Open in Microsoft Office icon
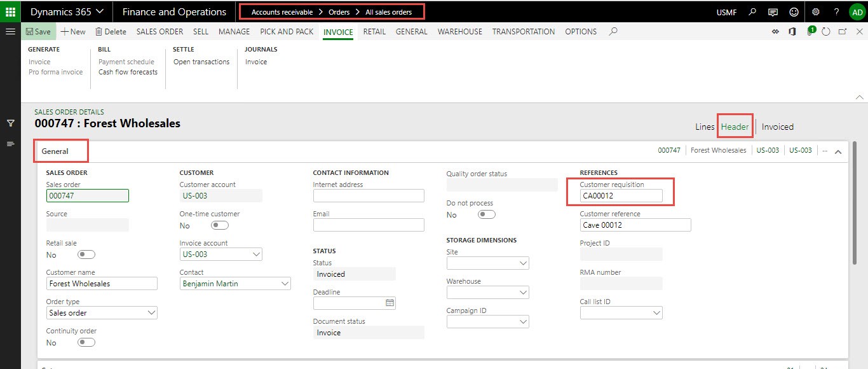The width and height of the screenshot is (868, 369). pyautogui.click(x=792, y=31)
